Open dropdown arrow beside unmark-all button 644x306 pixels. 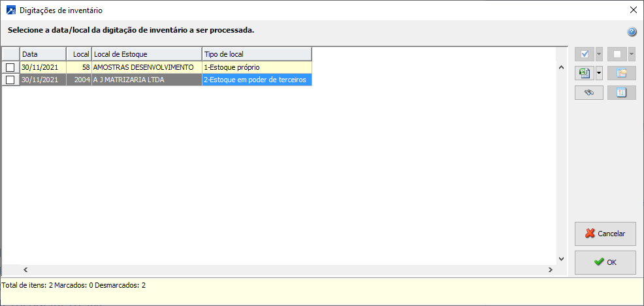click(632, 54)
